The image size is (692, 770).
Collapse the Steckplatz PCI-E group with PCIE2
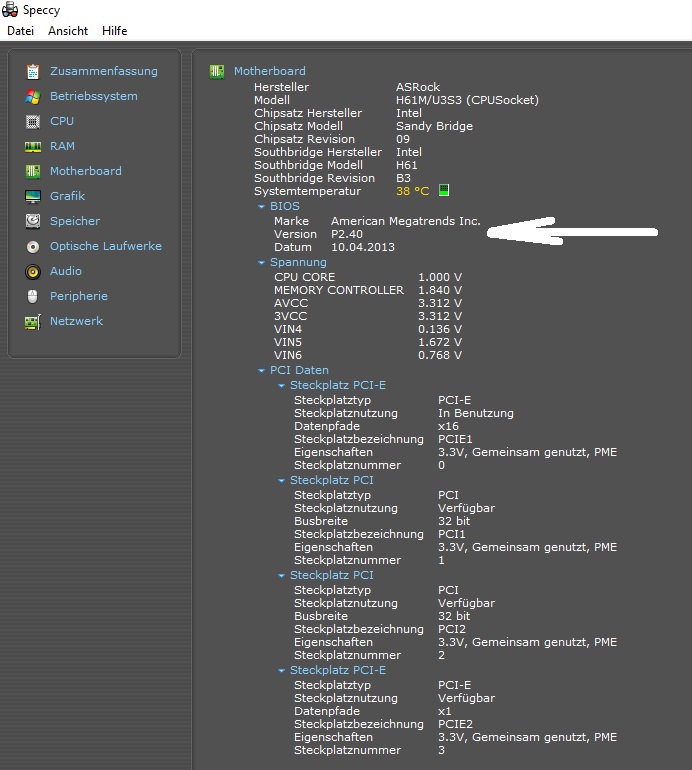click(x=281, y=671)
